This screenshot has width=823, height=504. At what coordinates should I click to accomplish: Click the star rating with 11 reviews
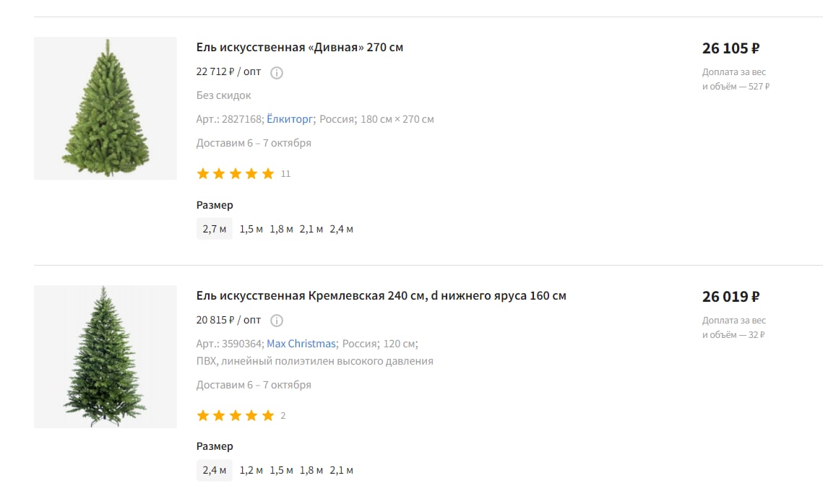(x=236, y=174)
